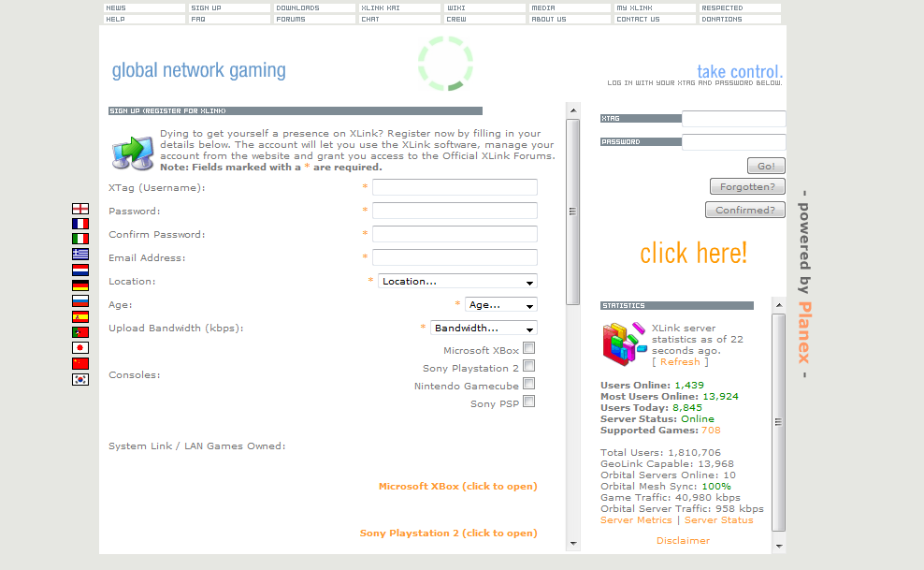Click the Go! login button

coord(766,167)
